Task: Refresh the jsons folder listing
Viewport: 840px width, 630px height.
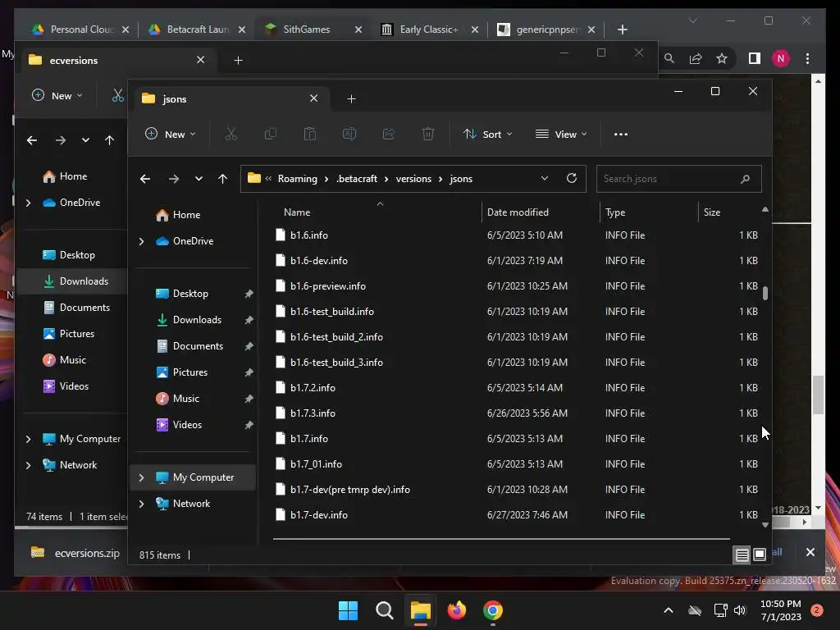Action: coord(572,178)
